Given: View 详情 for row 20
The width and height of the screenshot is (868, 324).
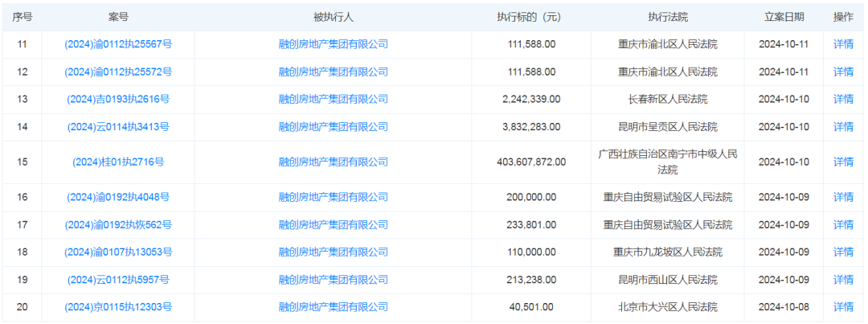Looking at the screenshot, I should (843, 307).
